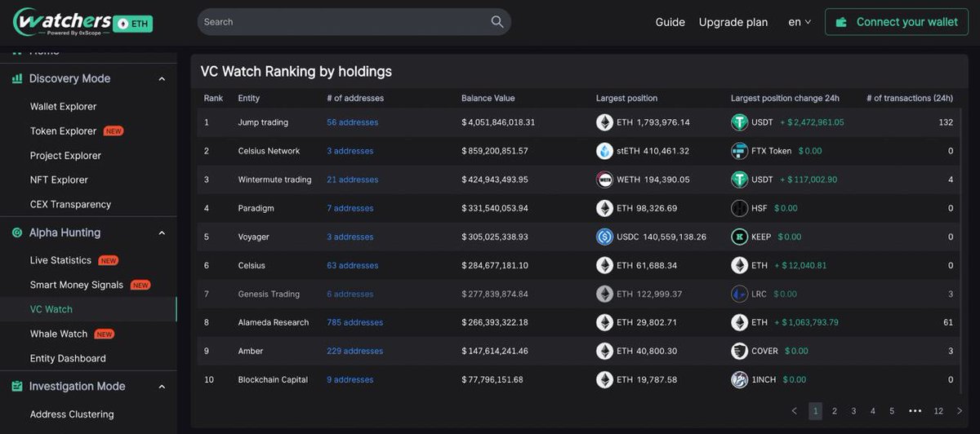Open Address Clustering
980x434 pixels.
tap(72, 414)
